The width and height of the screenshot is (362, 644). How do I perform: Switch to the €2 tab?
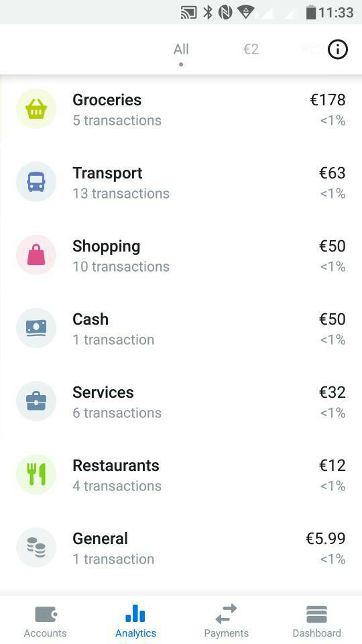click(251, 49)
